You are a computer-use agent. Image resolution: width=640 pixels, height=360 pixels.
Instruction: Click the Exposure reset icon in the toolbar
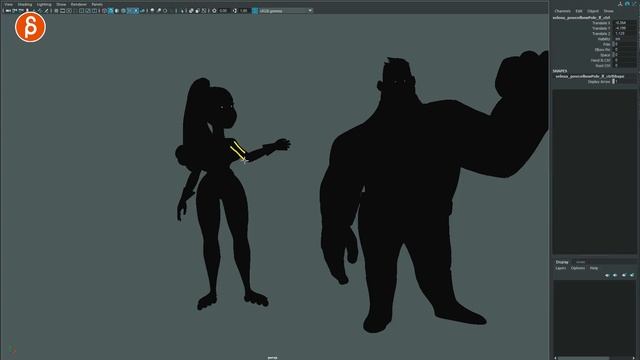point(214,11)
